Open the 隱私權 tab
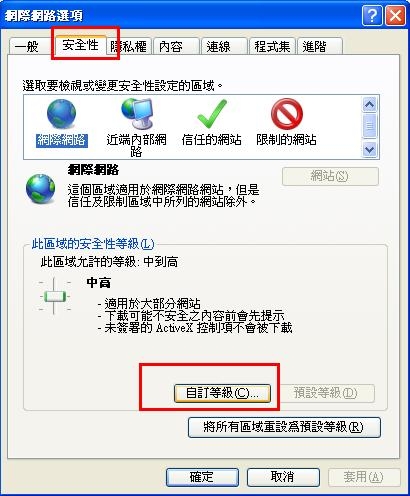The image size is (410, 496). 129,46
